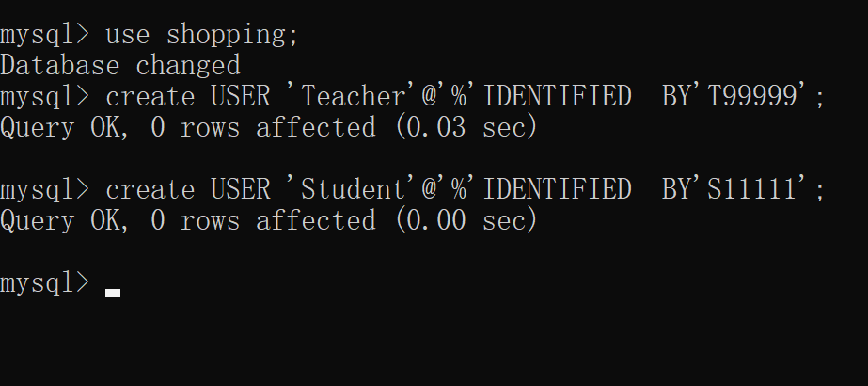
Task: Click the 'USER' keyword in the Teacher command
Action: (x=241, y=97)
